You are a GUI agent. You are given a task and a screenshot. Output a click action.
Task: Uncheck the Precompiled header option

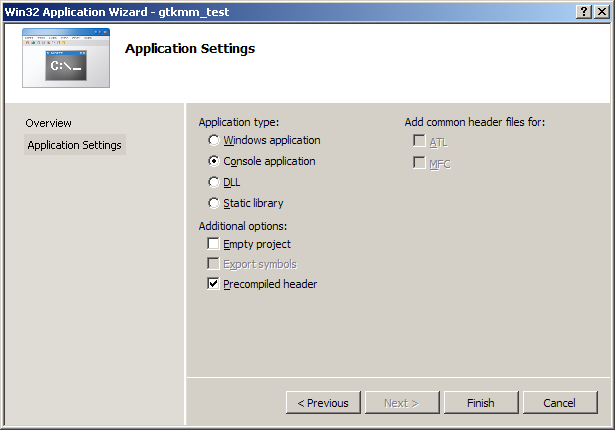213,284
